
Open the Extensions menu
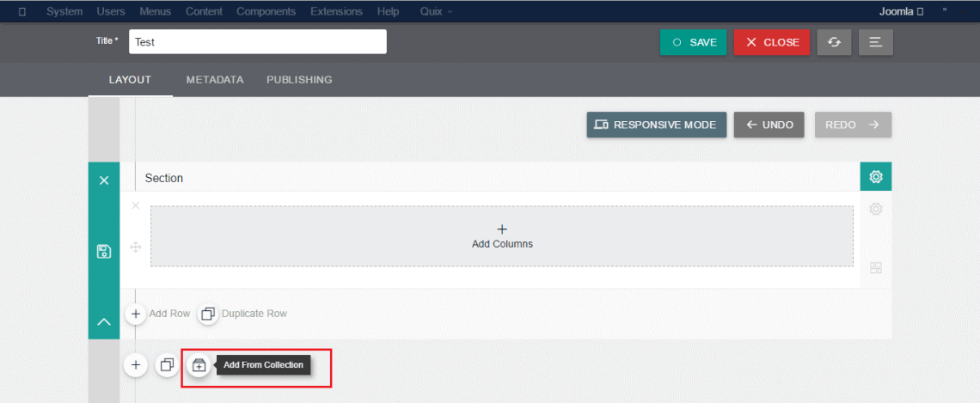(336, 11)
